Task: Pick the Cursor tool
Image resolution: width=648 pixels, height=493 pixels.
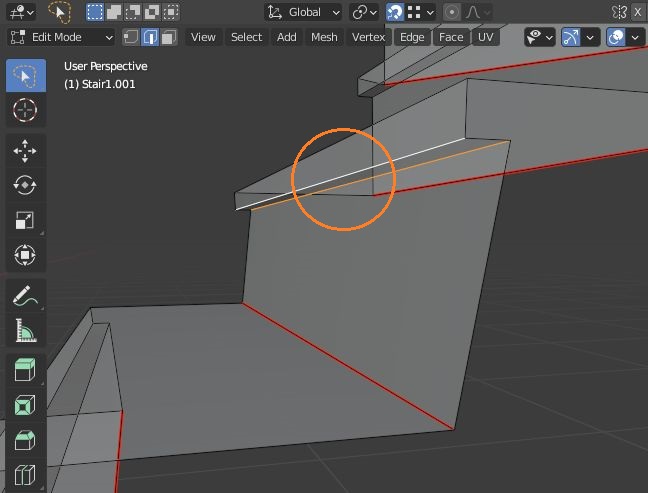Action: tap(25, 110)
